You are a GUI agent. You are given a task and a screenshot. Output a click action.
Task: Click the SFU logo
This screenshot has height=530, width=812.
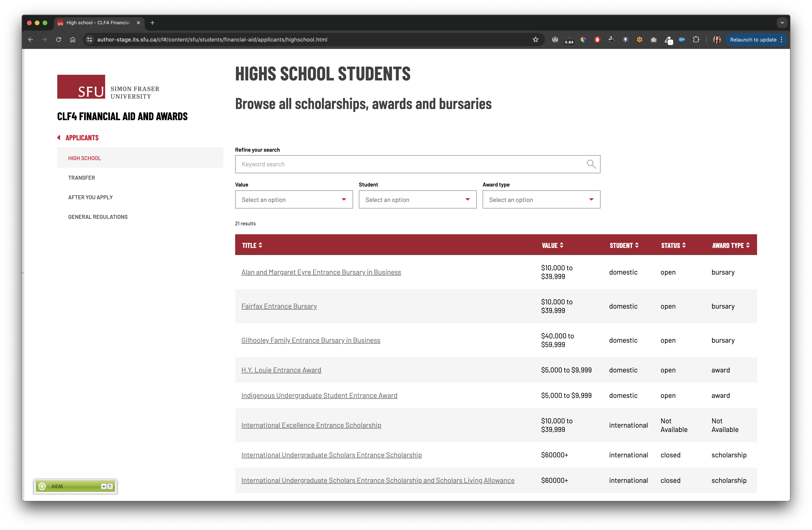[x=81, y=87]
